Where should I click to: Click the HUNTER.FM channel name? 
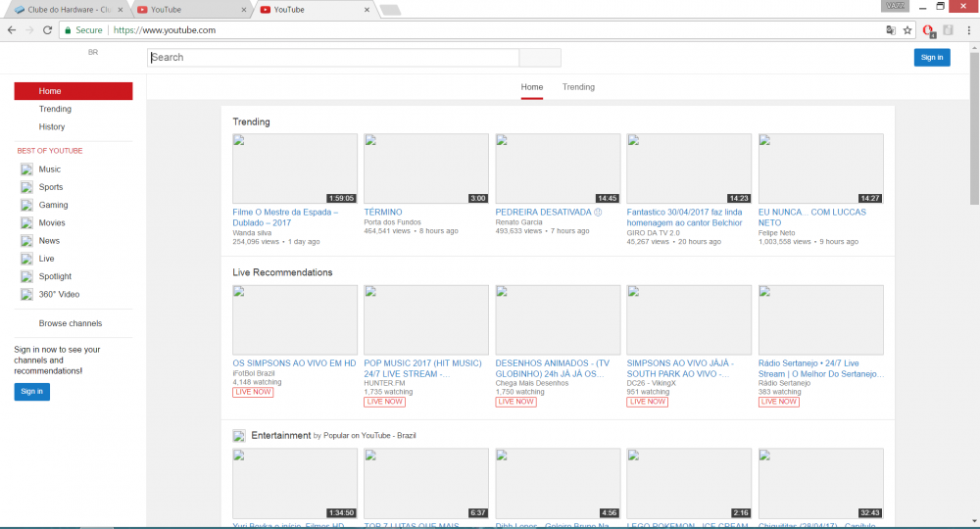(x=384, y=383)
